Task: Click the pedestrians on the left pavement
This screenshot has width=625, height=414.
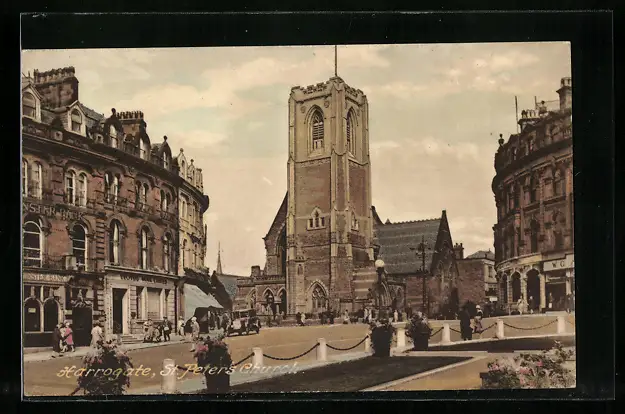Action: 64,338
